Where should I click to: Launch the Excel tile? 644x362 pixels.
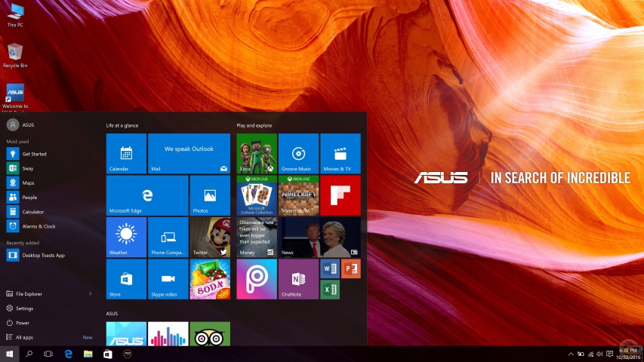click(330, 290)
